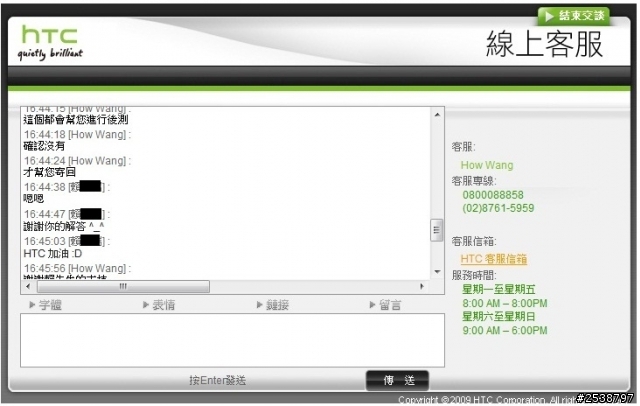Open the 鏈接 link option

(x=273, y=305)
